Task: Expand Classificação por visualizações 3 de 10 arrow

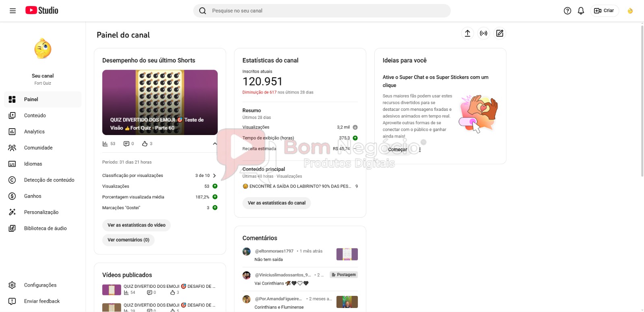Action: [214, 176]
